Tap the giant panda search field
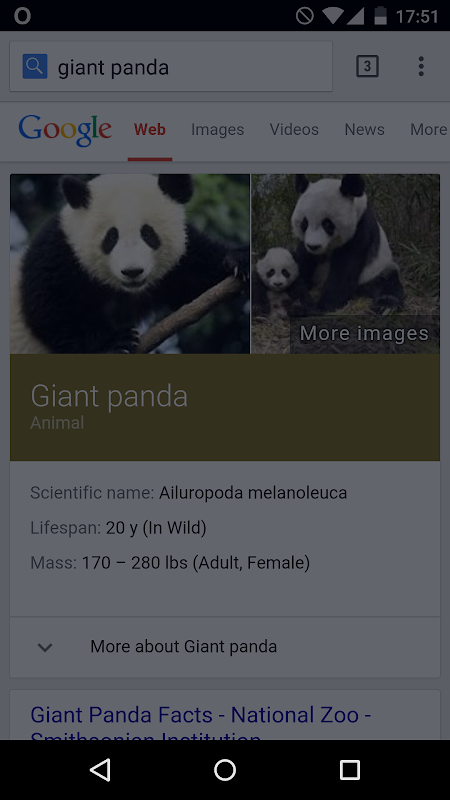The image size is (450, 800). [171, 66]
